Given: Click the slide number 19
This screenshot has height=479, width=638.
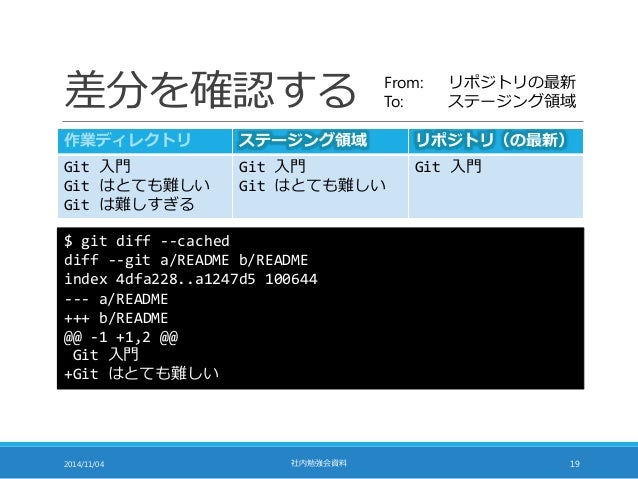Looking at the screenshot, I should click(575, 464).
